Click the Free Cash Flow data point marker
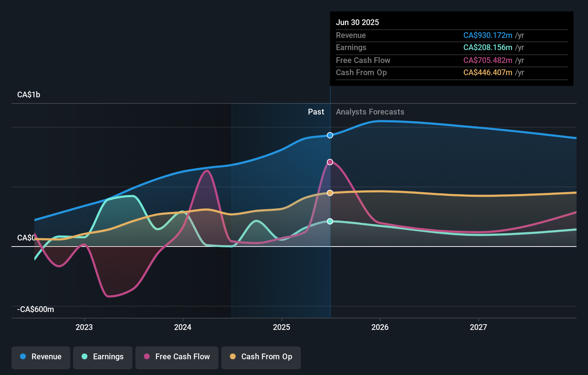588x375 pixels. [330, 162]
